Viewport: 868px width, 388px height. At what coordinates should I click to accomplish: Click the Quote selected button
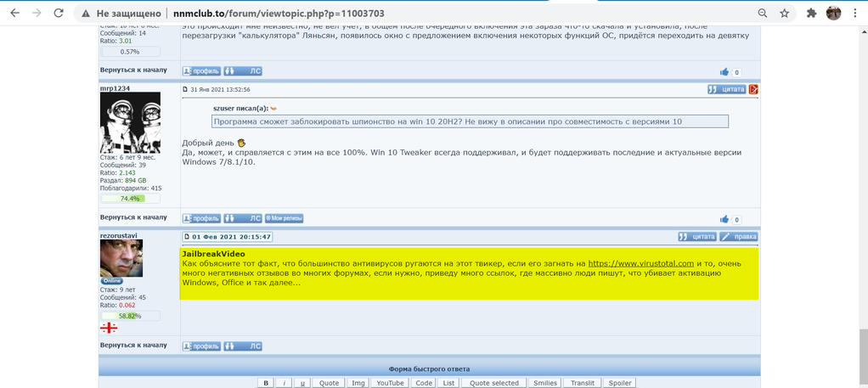pyautogui.click(x=493, y=383)
